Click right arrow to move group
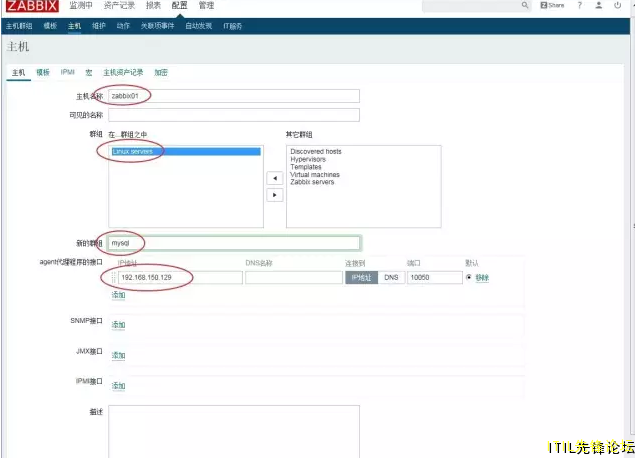 tap(275, 195)
